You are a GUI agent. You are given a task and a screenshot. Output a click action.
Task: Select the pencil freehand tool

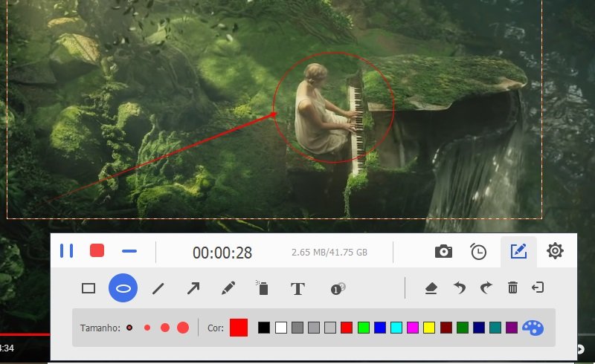(228, 288)
